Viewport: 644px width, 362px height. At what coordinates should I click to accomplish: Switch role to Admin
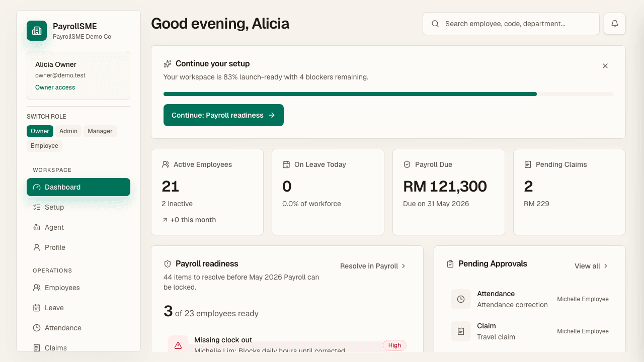[68, 131]
